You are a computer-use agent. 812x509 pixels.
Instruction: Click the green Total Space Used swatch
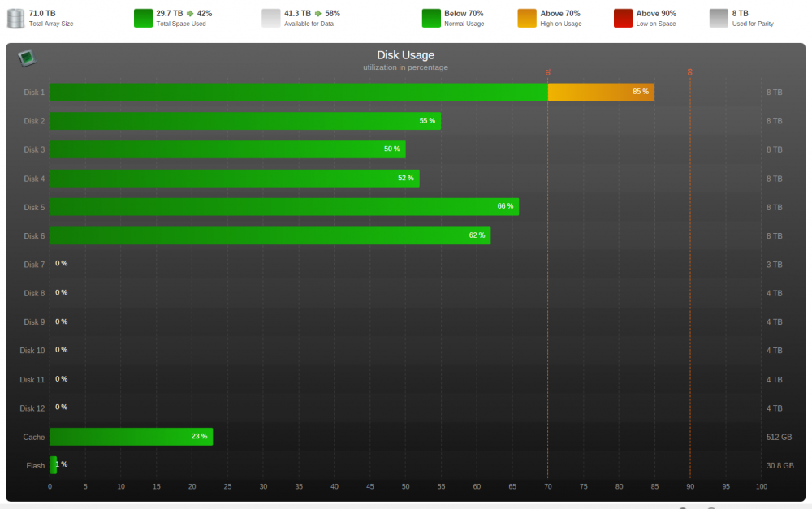point(143,18)
